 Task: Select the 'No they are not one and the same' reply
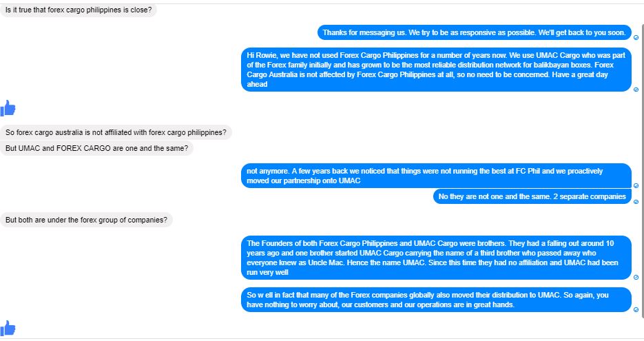pos(532,196)
